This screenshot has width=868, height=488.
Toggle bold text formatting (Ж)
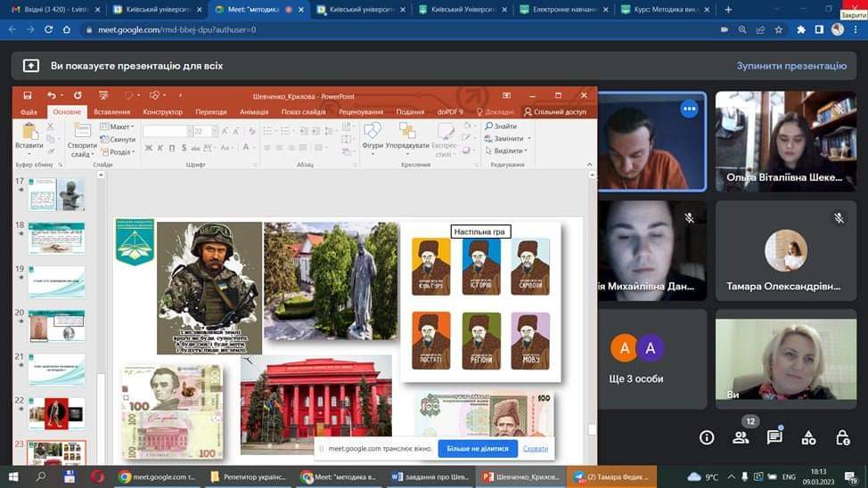147,148
